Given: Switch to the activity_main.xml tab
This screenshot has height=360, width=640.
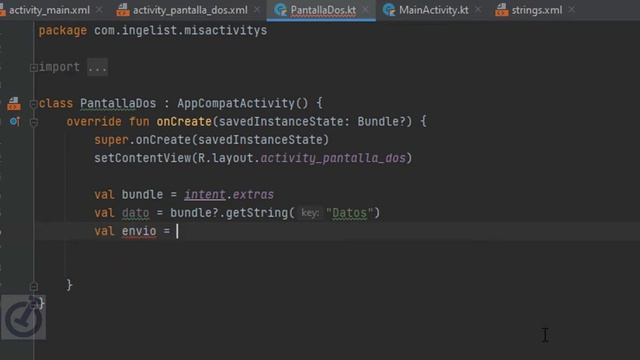Looking at the screenshot, I should (48, 10).
